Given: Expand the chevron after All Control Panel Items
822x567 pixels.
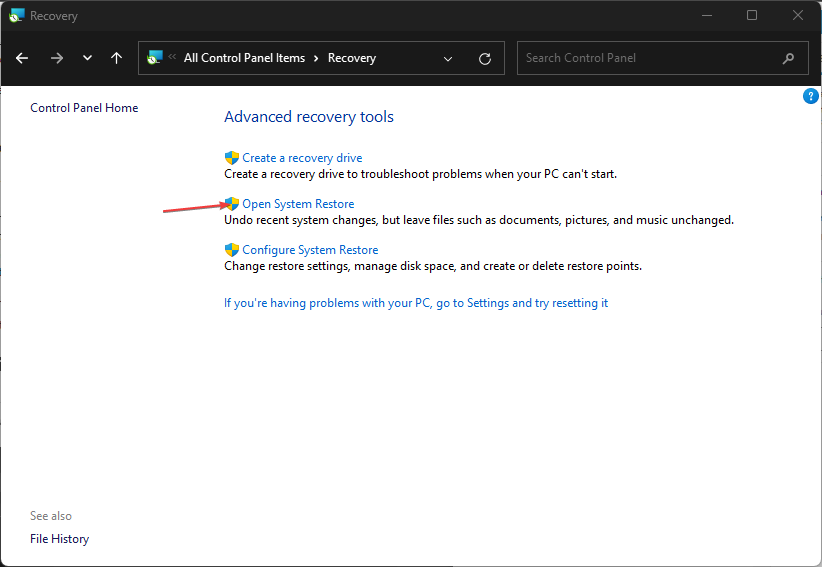Looking at the screenshot, I should click(316, 58).
